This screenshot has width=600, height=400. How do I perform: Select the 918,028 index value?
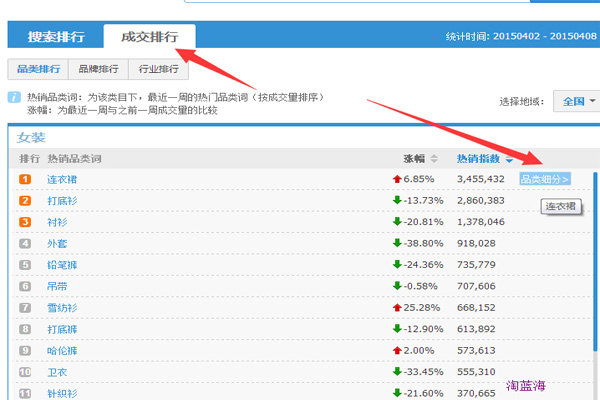476,243
